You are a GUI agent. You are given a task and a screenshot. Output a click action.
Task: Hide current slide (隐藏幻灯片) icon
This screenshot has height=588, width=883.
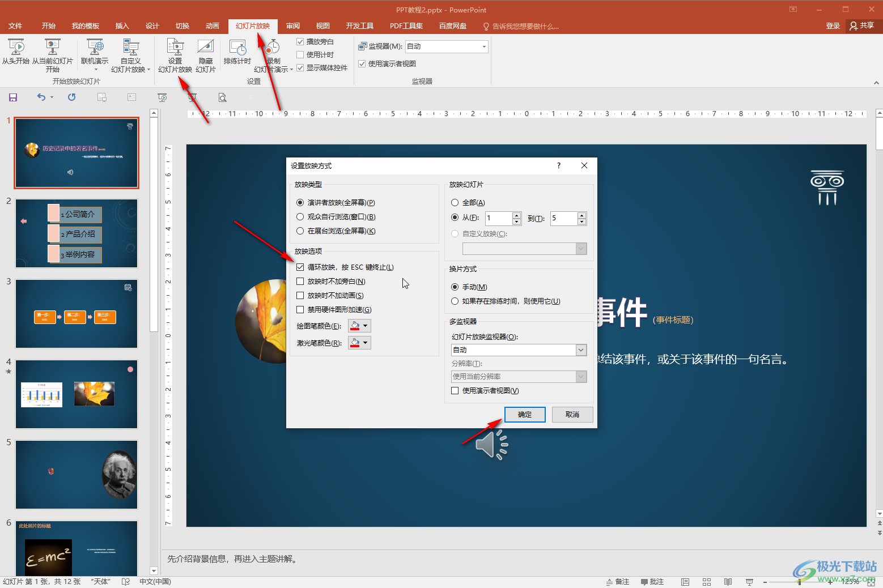click(206, 47)
